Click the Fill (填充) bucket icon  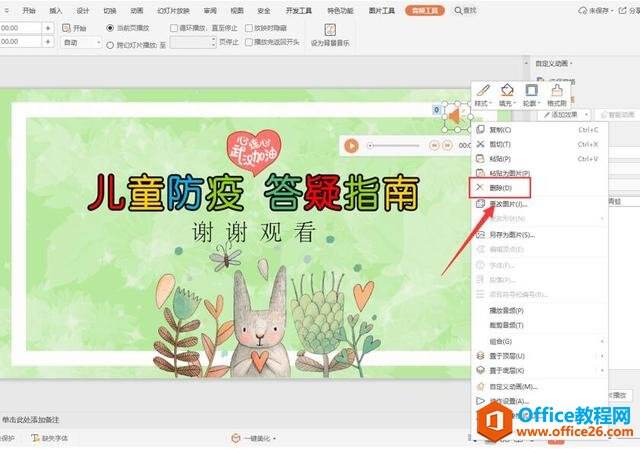click(507, 90)
